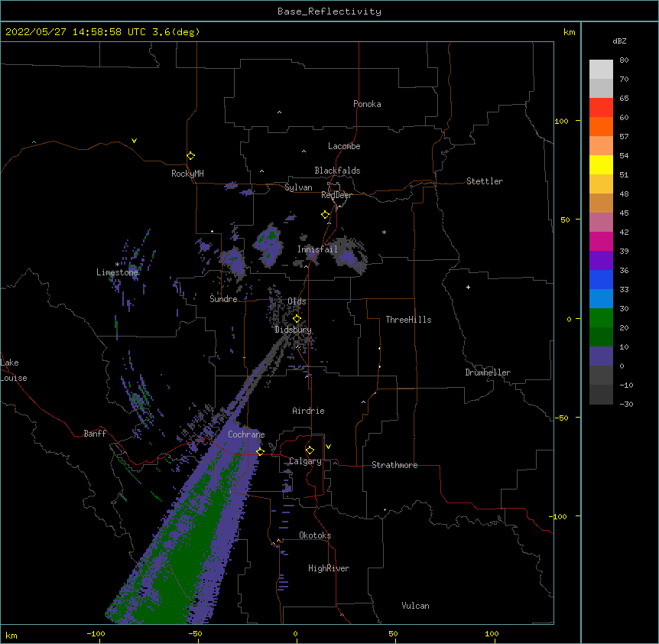
Task: Click the yellow diamond marker above RockyMH
Action: tap(190, 156)
